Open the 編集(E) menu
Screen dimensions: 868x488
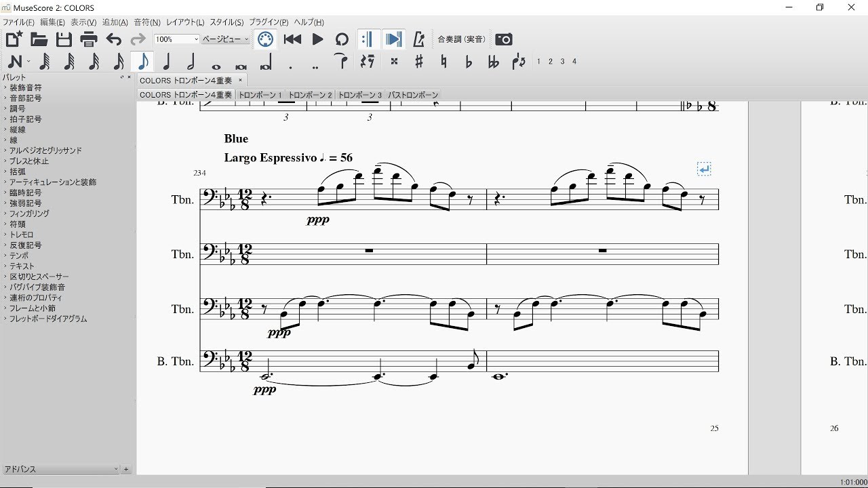click(x=52, y=22)
